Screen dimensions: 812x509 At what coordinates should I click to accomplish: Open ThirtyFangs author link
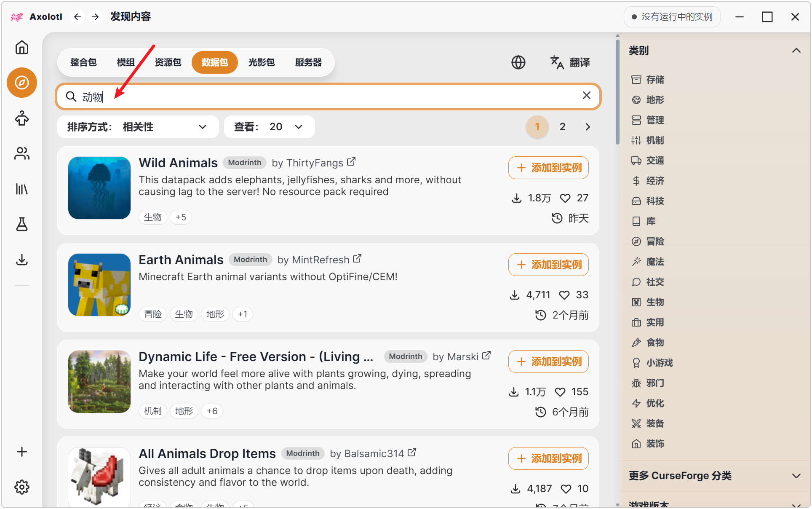tap(314, 163)
